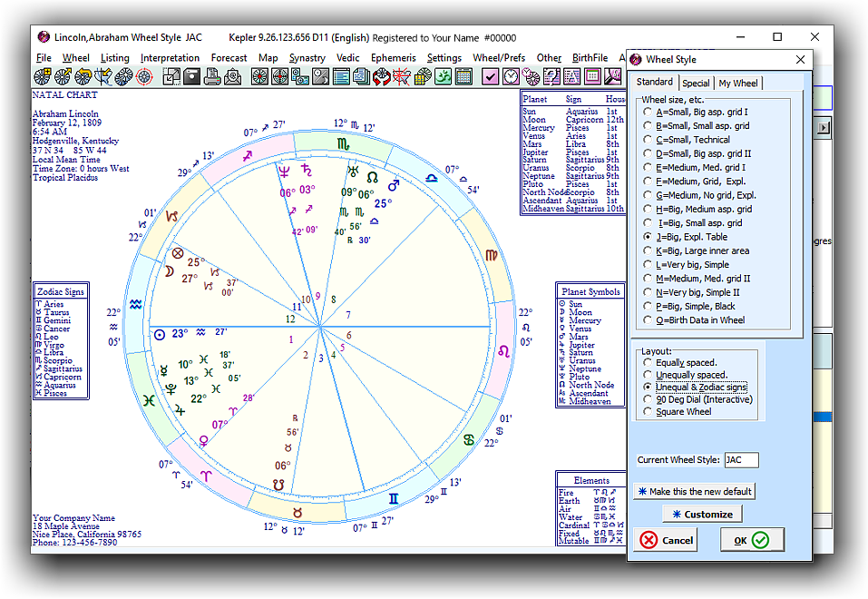Click the red heart toolbar icon
The height and width of the screenshot is (599, 868).
tap(382, 76)
